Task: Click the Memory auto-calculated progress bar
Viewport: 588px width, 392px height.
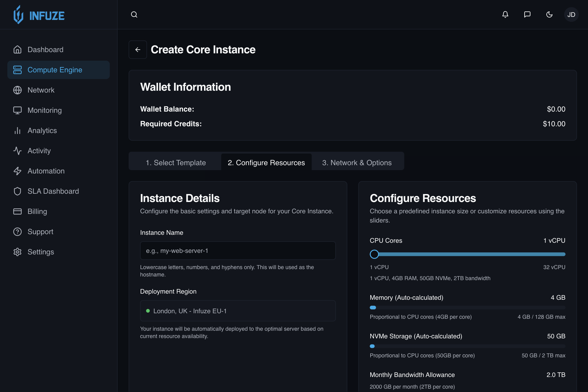Action: (467, 307)
